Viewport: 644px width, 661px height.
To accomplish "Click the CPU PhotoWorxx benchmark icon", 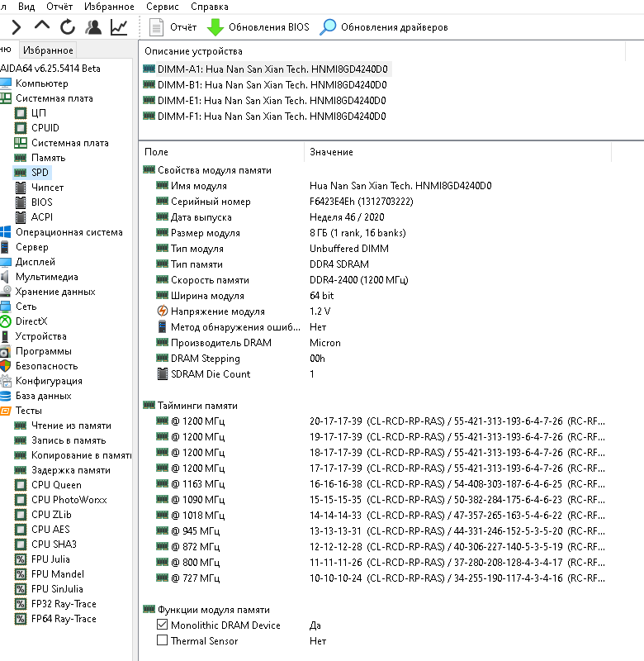I will point(21,500).
